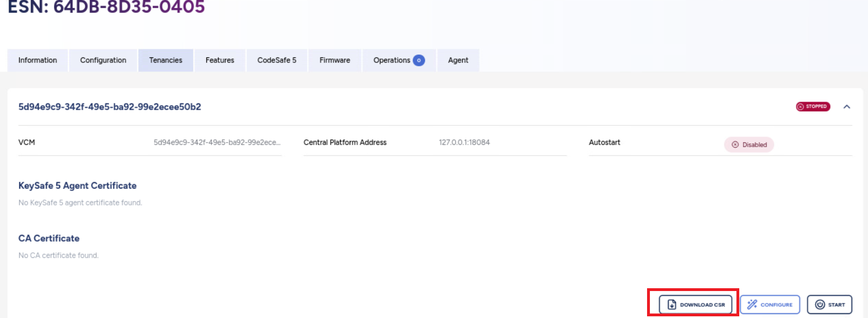Go to the Features tab
This screenshot has height=318, width=868.
click(220, 60)
